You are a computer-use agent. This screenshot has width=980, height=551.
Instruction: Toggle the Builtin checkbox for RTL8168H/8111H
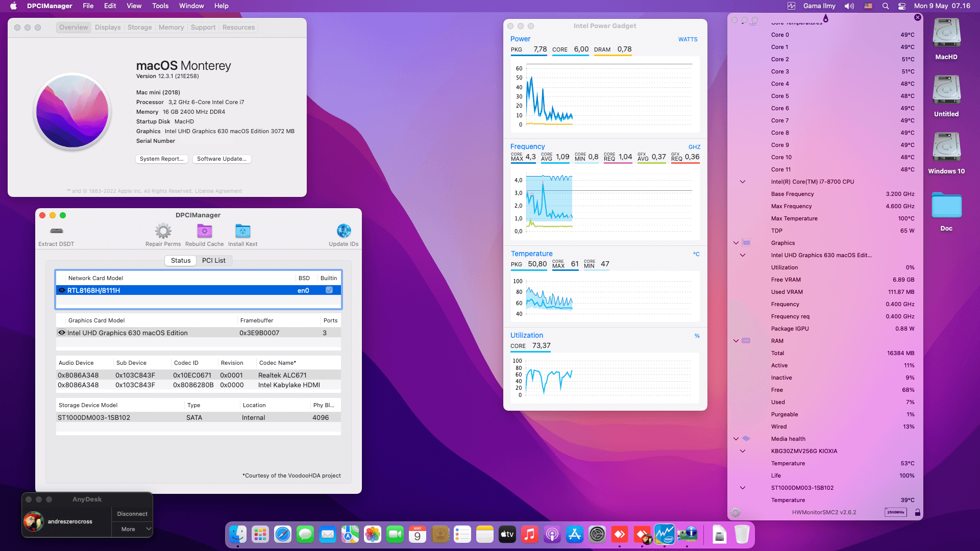click(x=329, y=290)
